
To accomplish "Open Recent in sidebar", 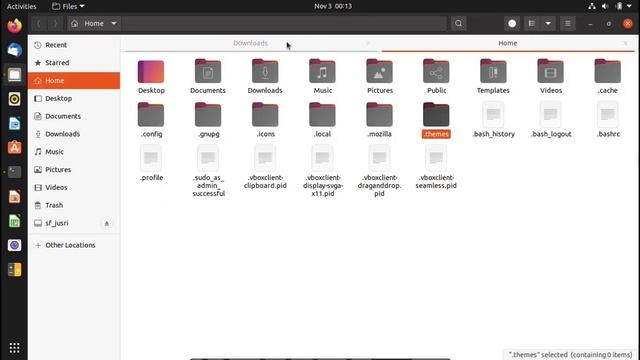I will (x=74, y=45).
